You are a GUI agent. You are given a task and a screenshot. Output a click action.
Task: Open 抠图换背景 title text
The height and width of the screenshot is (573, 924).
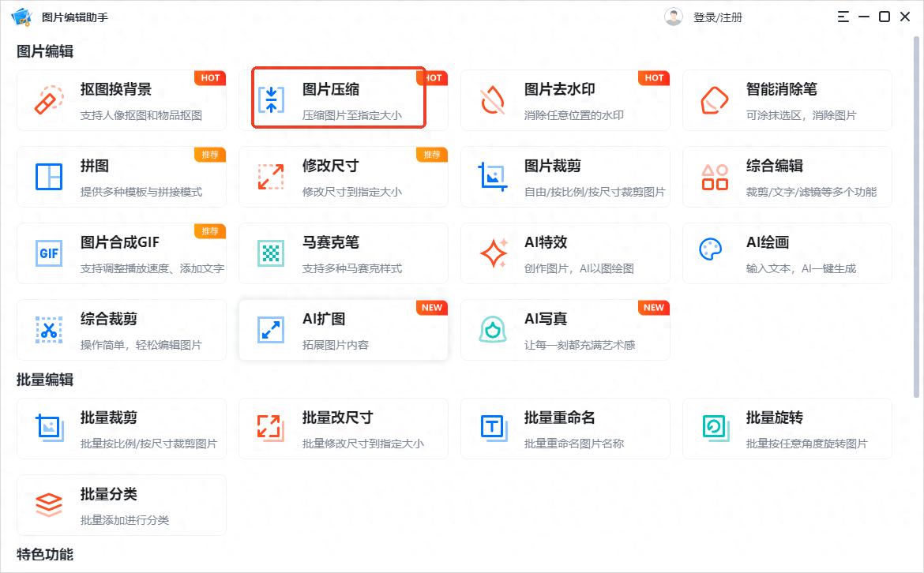pyautogui.click(x=116, y=89)
